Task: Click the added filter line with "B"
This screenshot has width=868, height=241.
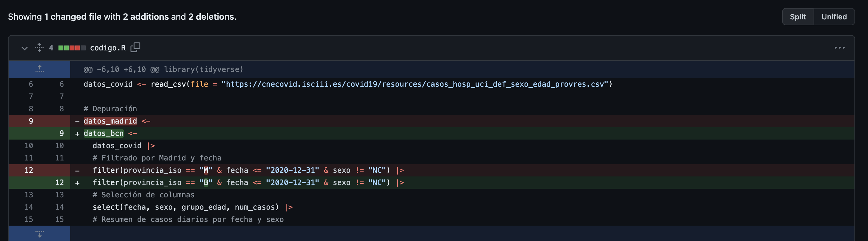Action: [248, 182]
